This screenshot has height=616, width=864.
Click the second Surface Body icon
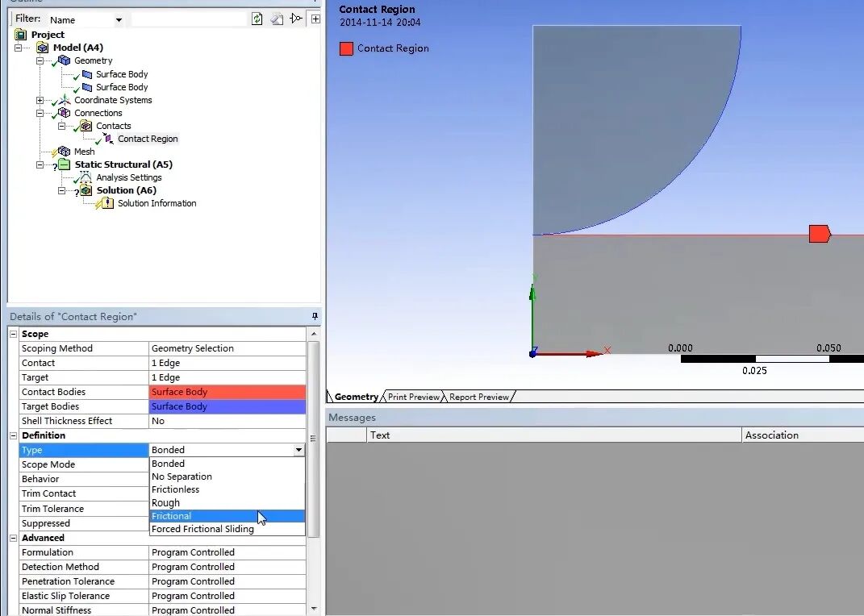tap(86, 87)
